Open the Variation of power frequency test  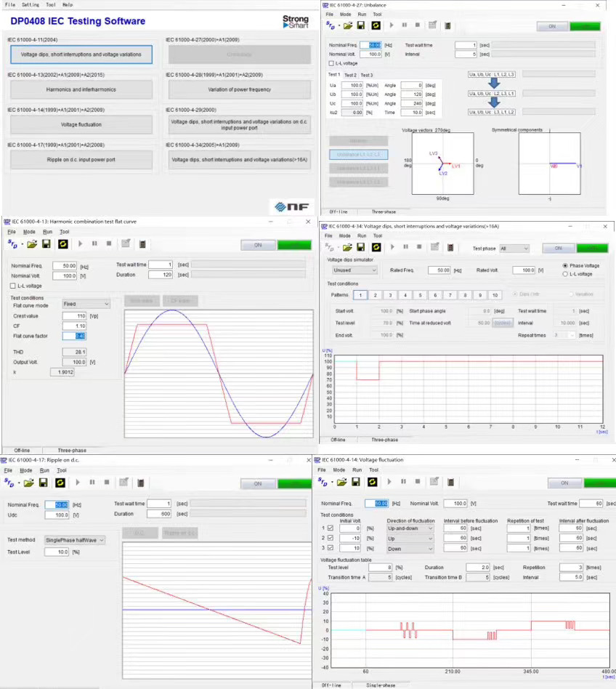click(x=239, y=89)
